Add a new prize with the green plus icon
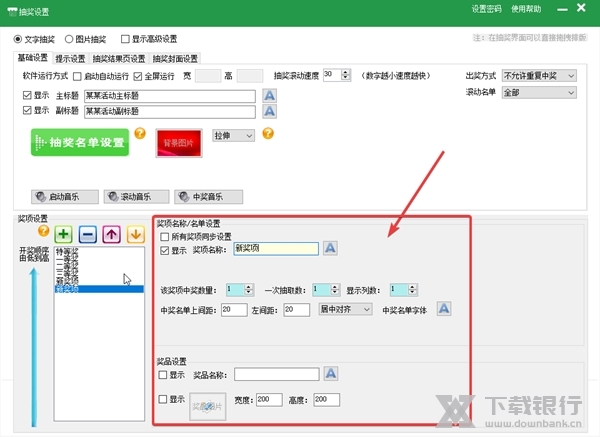Image resolution: width=600 pixels, height=437 pixels. [64, 234]
